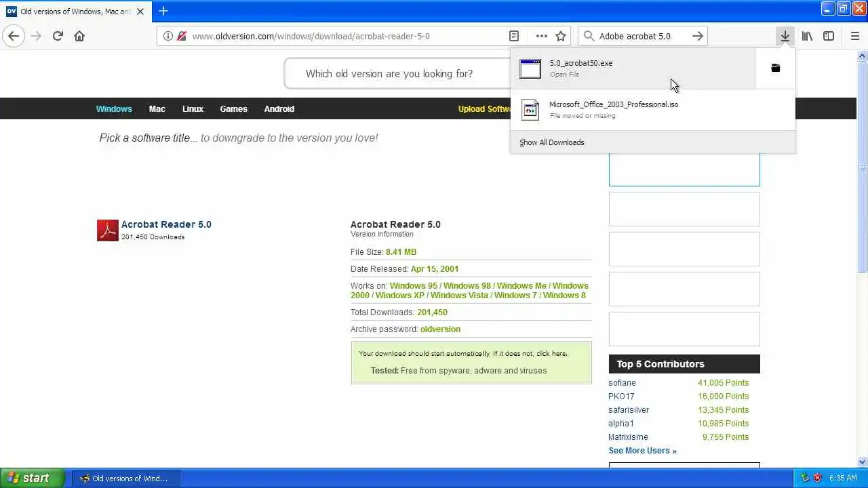Go back with the browser back arrow

(14, 36)
